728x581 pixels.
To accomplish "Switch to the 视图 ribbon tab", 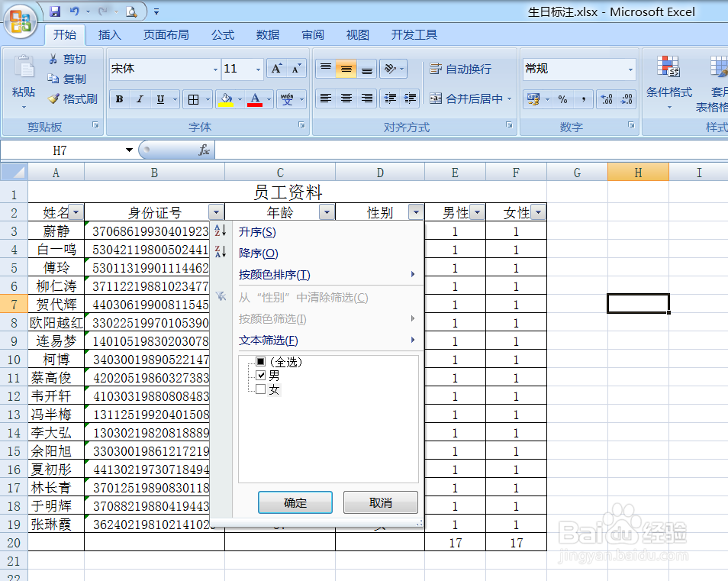I will (x=358, y=35).
